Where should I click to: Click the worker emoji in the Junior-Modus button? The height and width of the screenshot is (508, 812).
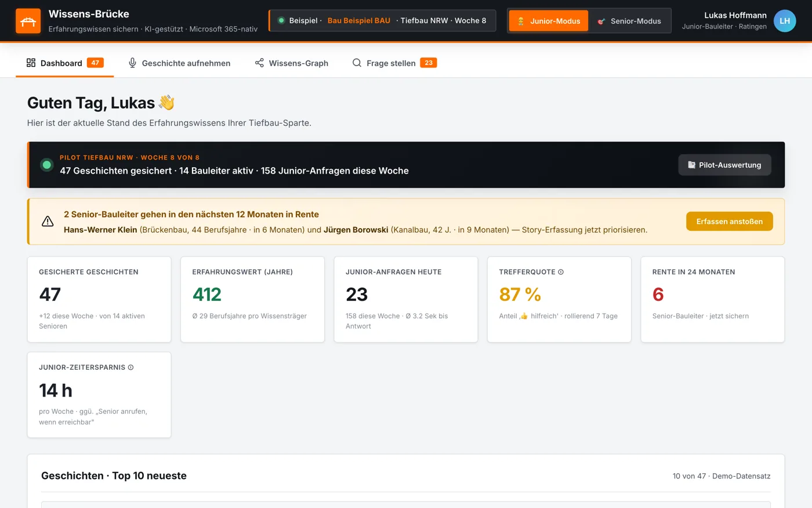click(521, 21)
